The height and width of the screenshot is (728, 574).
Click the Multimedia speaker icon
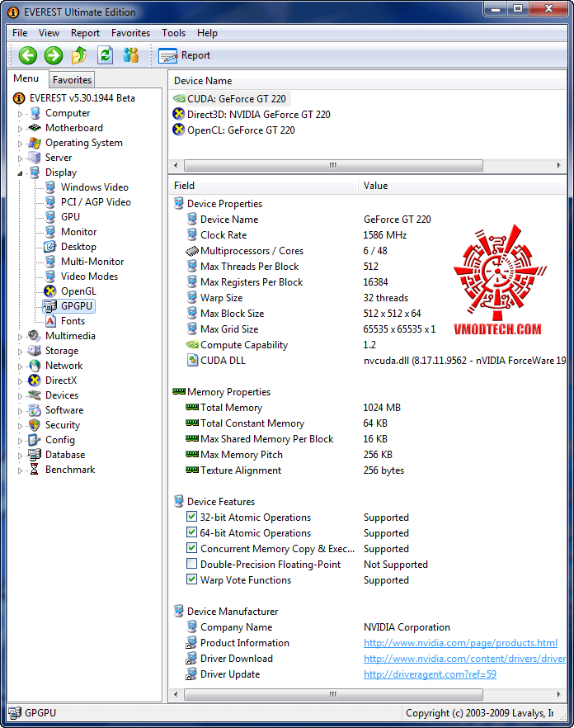click(x=35, y=336)
